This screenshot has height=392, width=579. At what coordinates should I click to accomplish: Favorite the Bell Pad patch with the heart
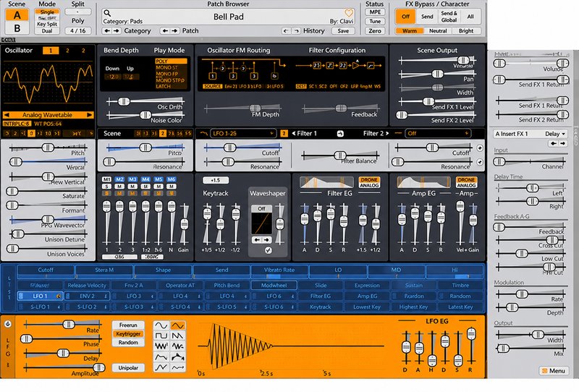tap(349, 13)
